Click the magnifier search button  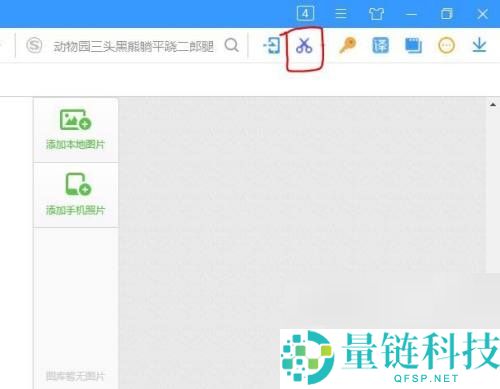232,45
